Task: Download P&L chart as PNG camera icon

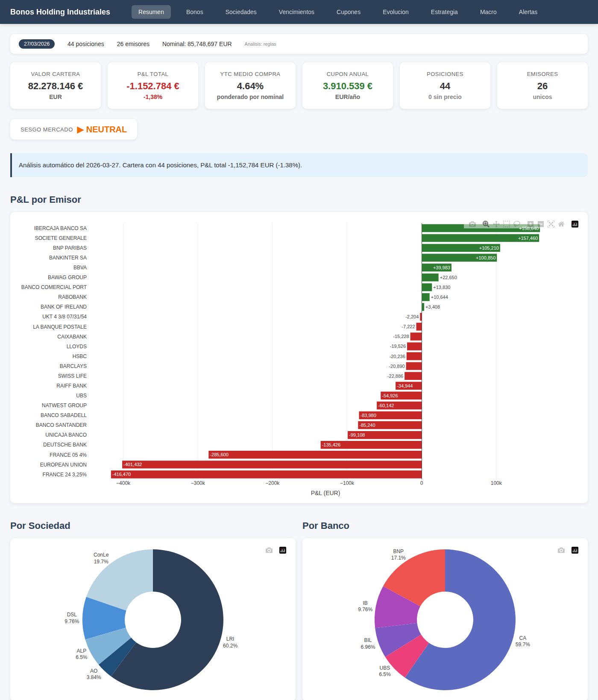Action: click(472, 224)
